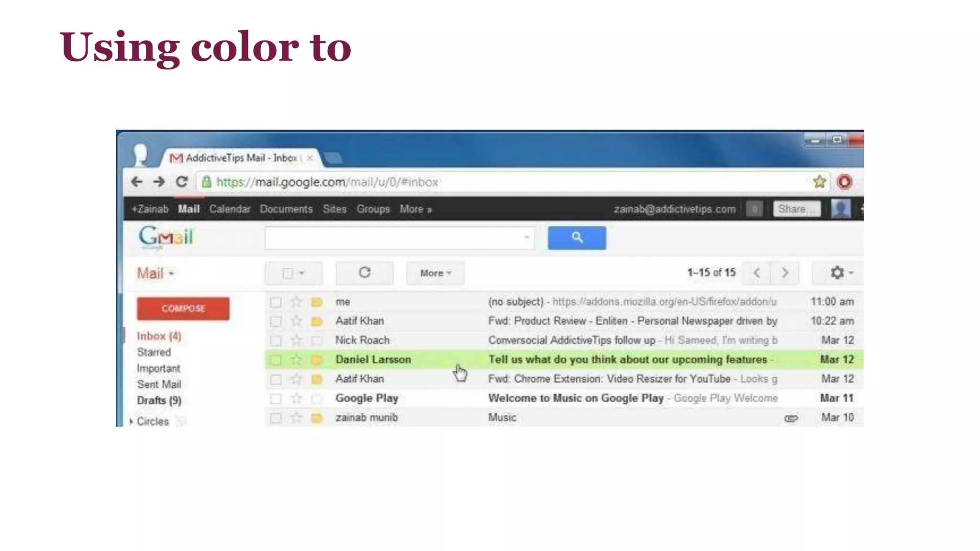Tick the checkbox for the message from me
This screenshot has height=551, width=980.
point(276,302)
